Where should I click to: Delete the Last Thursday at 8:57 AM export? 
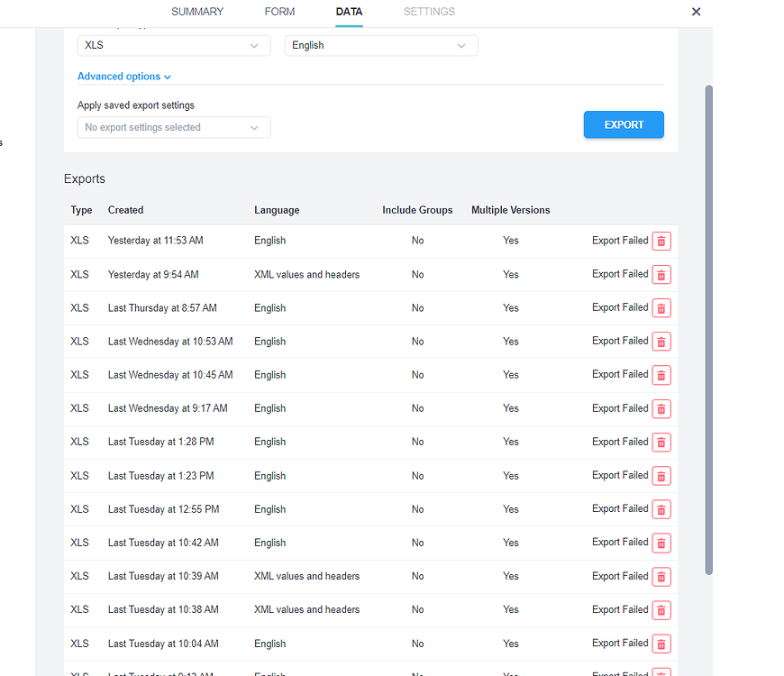click(661, 307)
